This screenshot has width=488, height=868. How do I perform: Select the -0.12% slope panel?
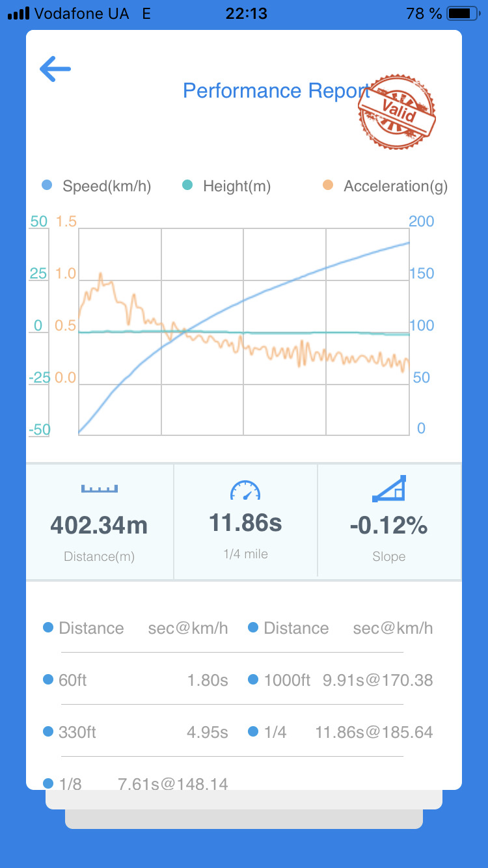coord(389,522)
